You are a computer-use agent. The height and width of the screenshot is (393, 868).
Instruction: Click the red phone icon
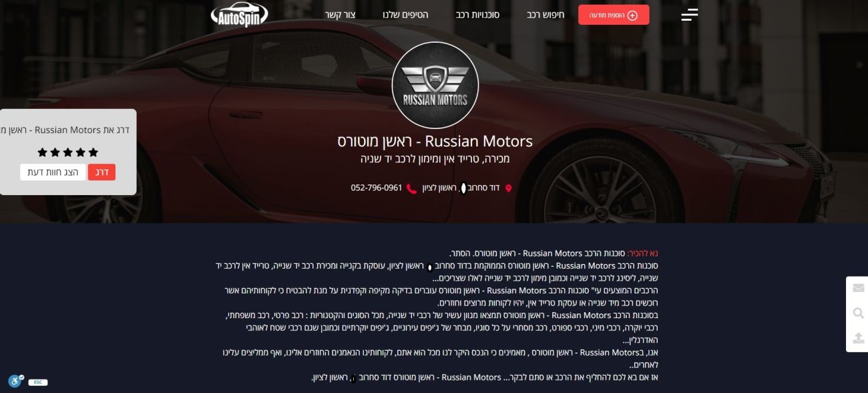pyautogui.click(x=411, y=188)
